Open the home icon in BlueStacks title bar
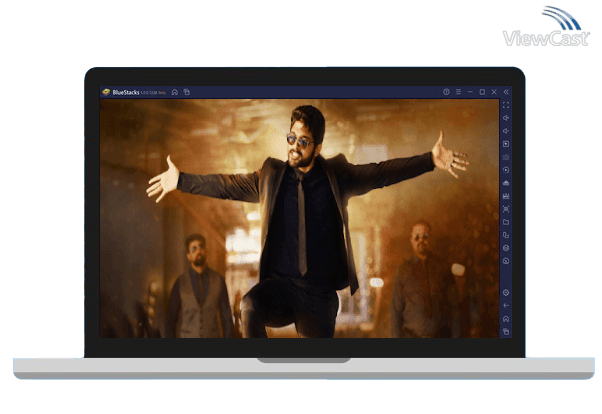602x414 pixels. (175, 92)
